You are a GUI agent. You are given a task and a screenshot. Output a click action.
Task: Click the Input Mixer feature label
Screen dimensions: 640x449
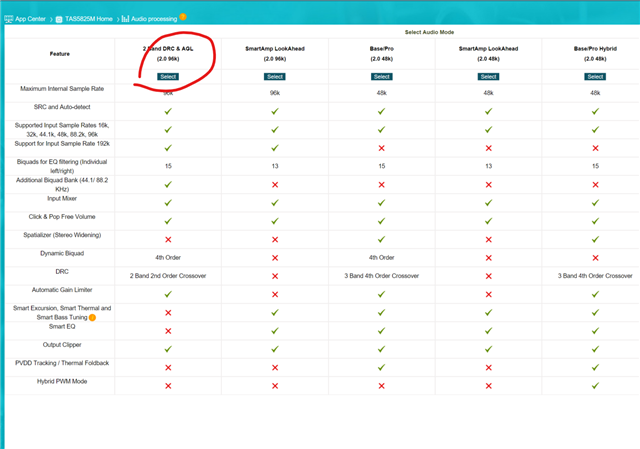(62, 198)
